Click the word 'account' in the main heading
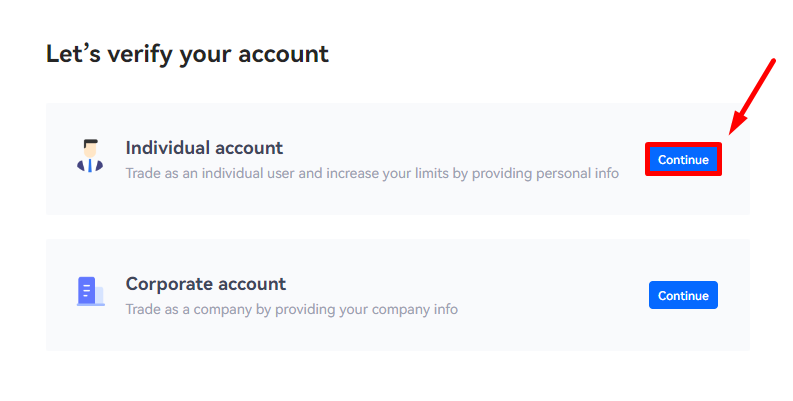The height and width of the screenshot is (401, 793). (283, 54)
